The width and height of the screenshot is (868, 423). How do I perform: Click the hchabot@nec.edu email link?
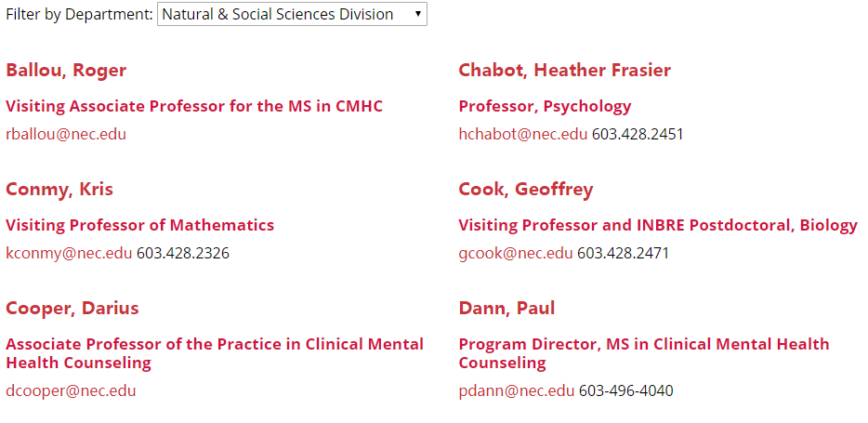(522, 134)
